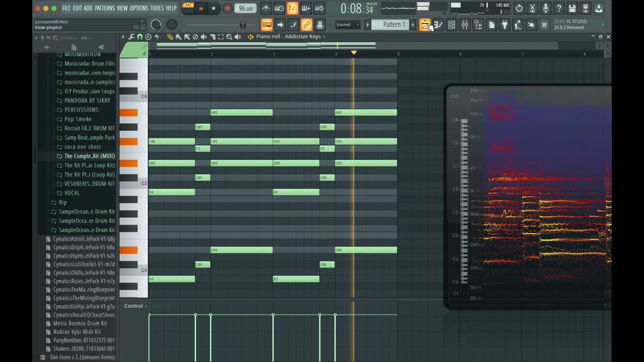Open pattern menu arrow left of Pattern 1
Screen dimensions: 644x362
coord(367,25)
